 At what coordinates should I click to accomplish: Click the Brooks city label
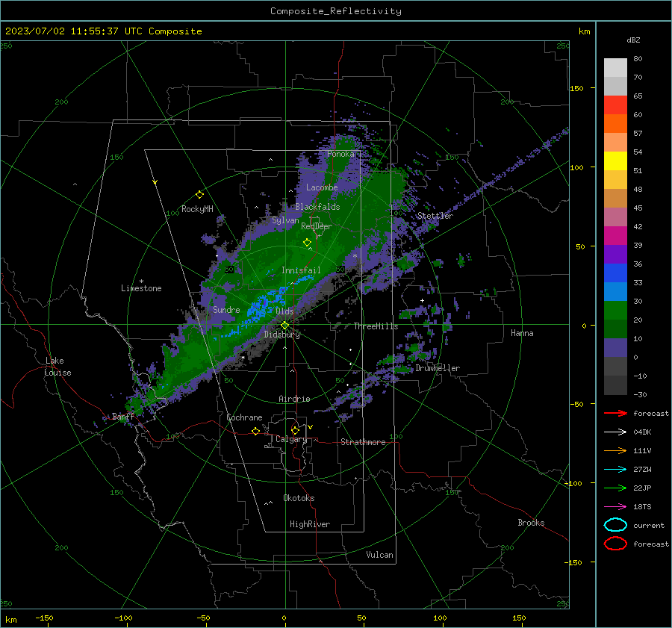pyautogui.click(x=531, y=523)
